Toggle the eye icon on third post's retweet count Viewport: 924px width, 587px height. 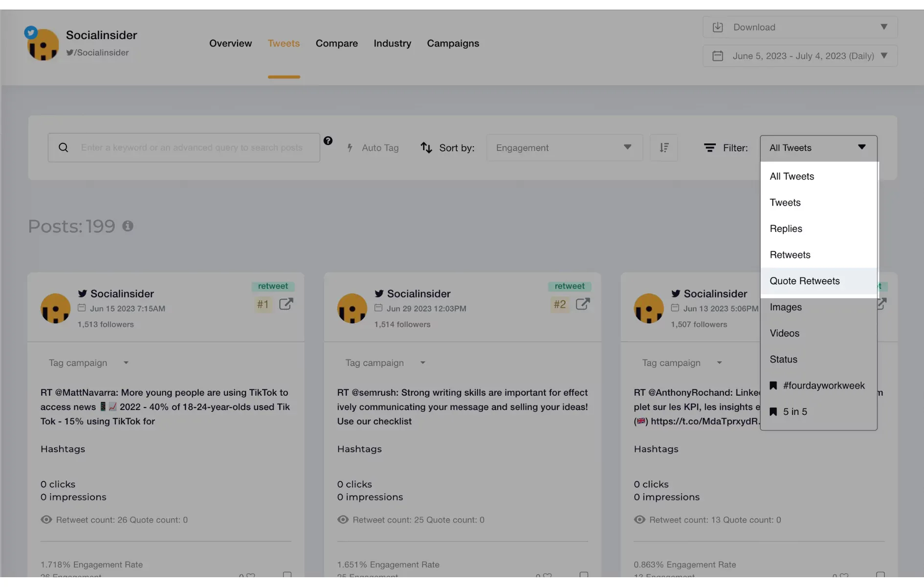(639, 519)
